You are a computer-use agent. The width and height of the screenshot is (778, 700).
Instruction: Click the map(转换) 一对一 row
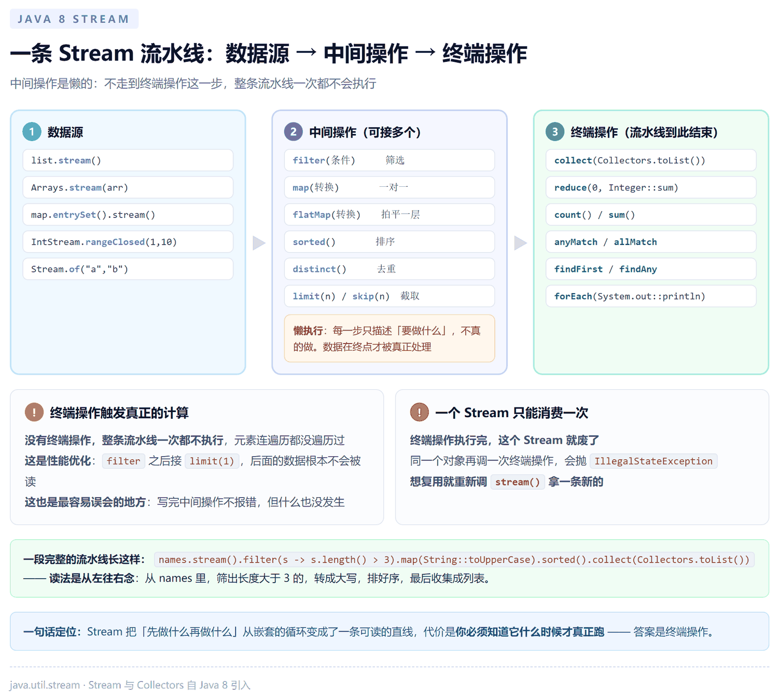pyautogui.click(x=390, y=187)
